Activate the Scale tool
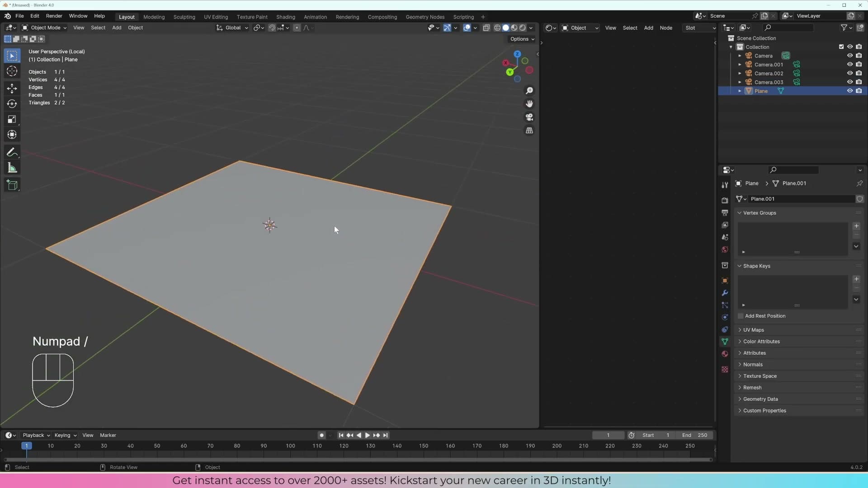868x488 pixels. [12, 119]
